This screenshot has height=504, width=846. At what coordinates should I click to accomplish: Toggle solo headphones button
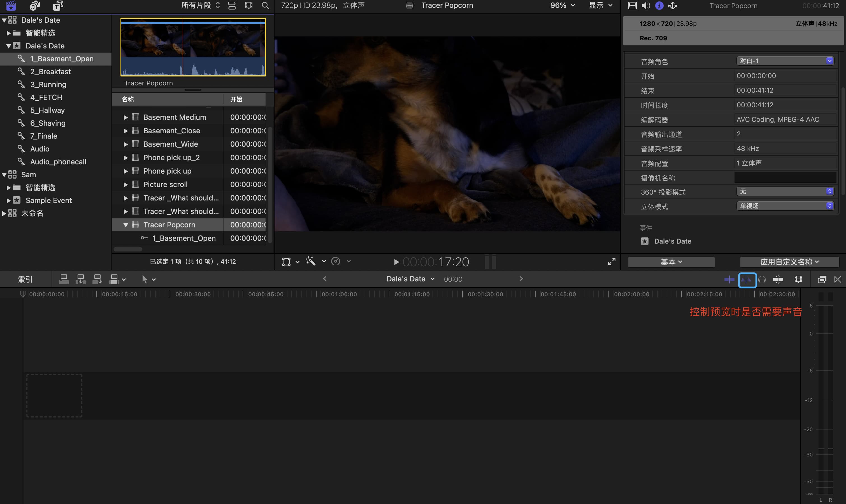tap(762, 279)
